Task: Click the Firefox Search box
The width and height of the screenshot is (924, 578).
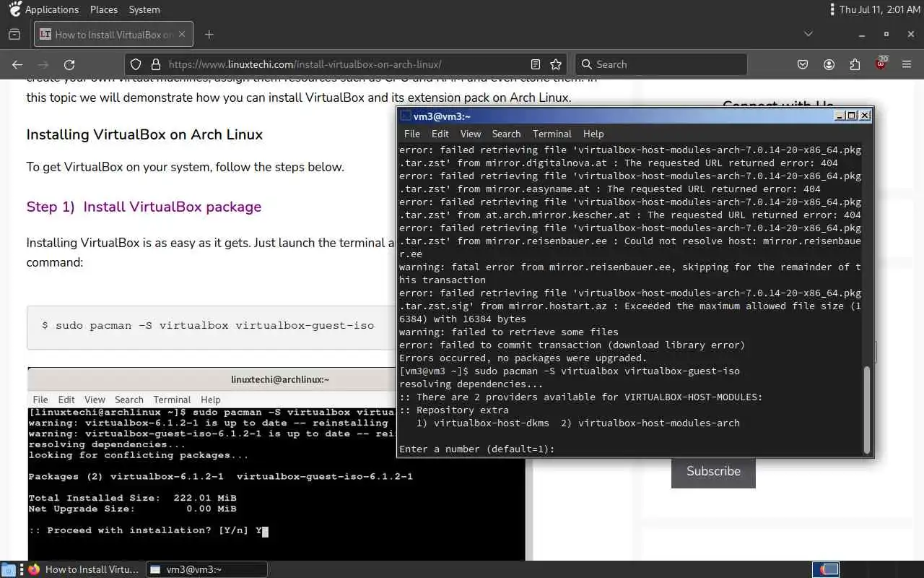Action: pos(661,64)
